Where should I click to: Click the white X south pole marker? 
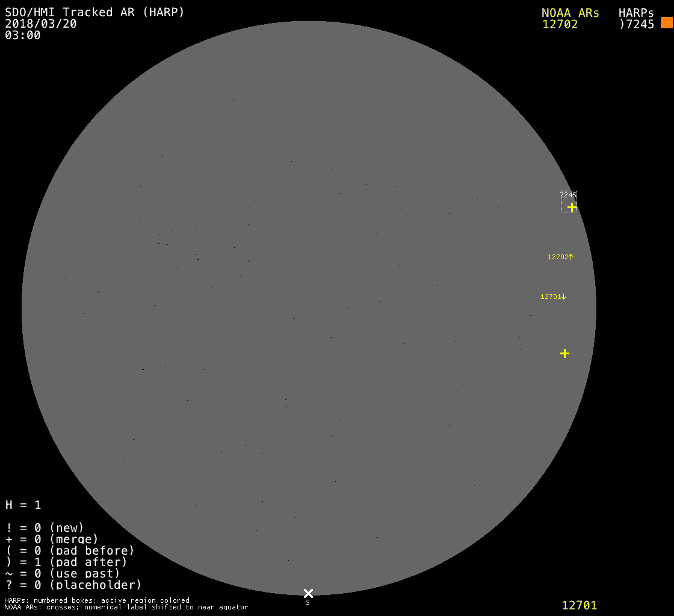pyautogui.click(x=308, y=593)
